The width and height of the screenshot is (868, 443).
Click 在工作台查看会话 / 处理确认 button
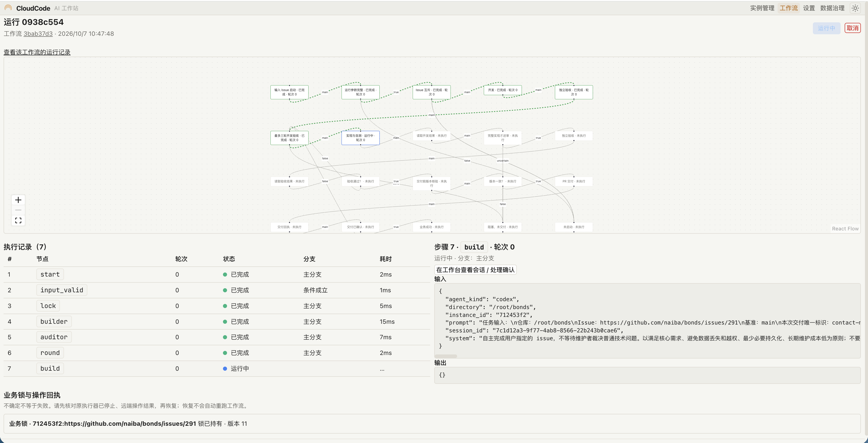[475, 270]
